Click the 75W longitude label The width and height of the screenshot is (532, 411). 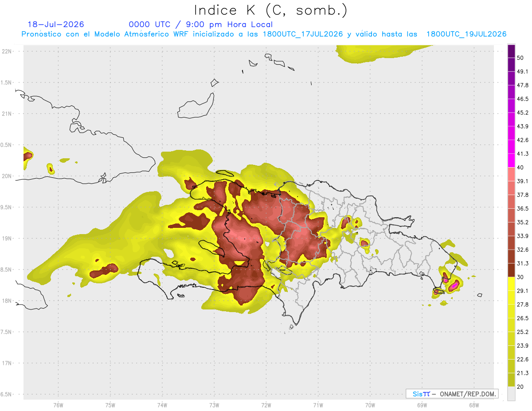pos(110,405)
